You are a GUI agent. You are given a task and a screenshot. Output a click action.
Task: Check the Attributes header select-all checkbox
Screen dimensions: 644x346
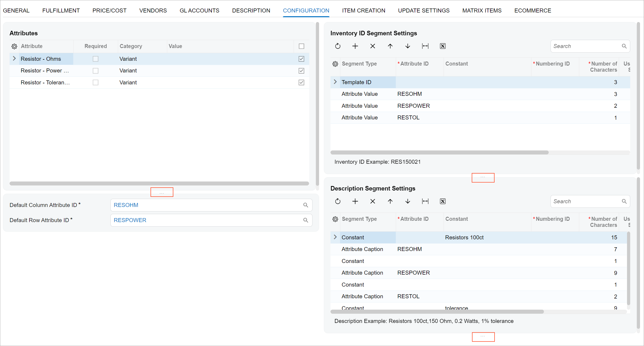point(301,46)
